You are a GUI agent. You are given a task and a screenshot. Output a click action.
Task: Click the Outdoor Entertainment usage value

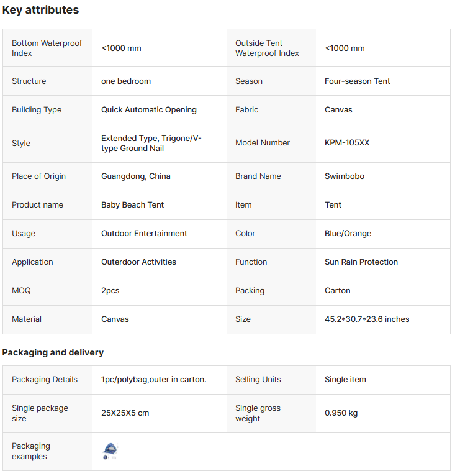pos(144,234)
